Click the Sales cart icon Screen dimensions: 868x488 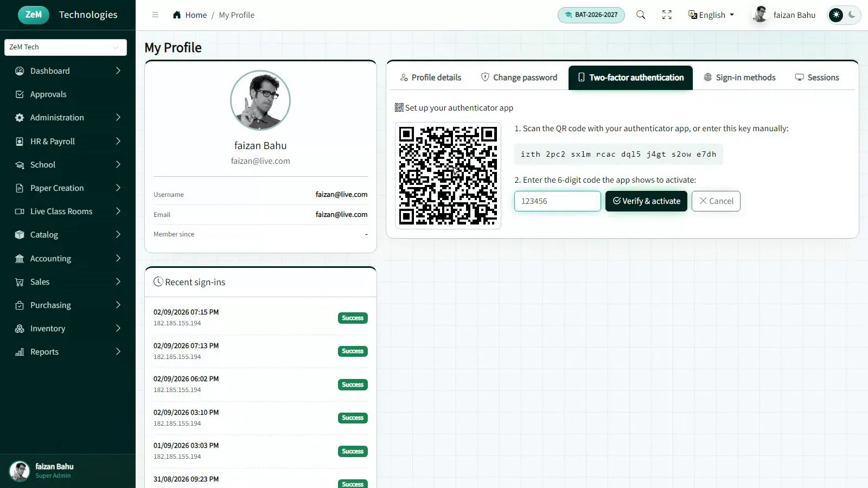pos(20,282)
